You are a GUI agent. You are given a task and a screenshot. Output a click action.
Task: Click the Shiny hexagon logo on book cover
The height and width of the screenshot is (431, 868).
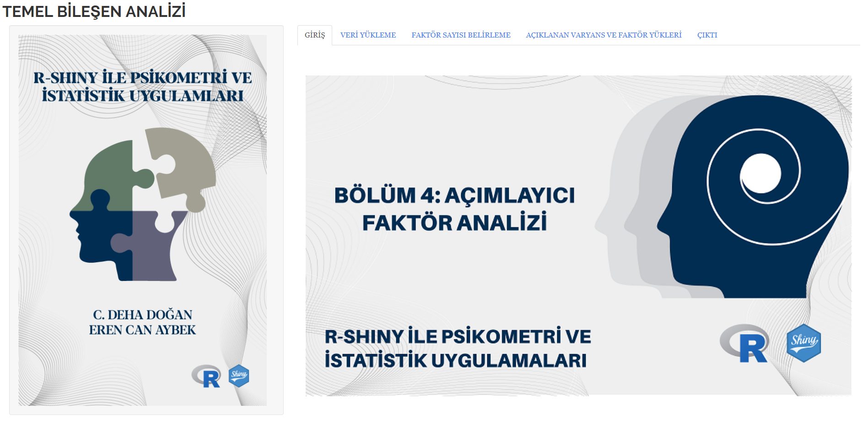click(239, 376)
